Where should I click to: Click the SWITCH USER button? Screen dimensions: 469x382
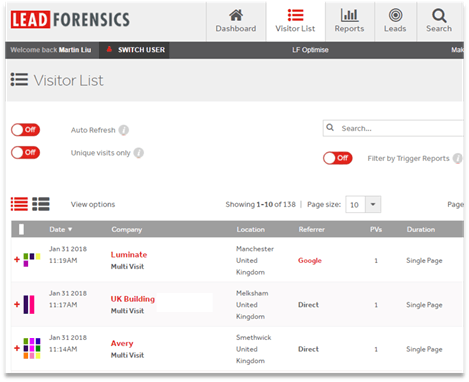(135, 50)
